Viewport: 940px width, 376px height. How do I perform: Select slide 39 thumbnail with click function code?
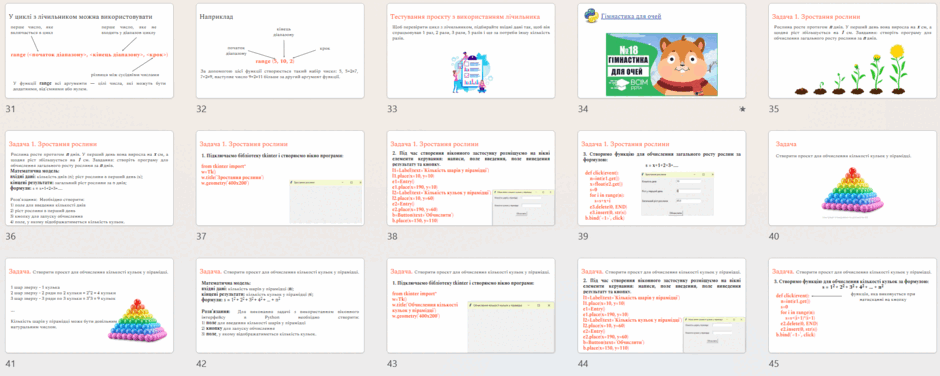click(662, 178)
